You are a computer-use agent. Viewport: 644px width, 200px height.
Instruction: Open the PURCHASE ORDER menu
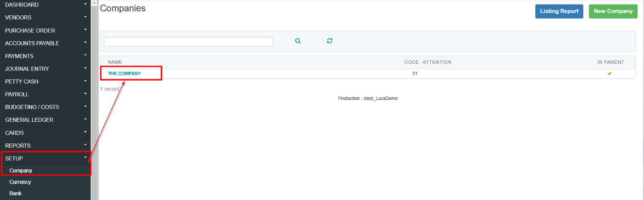click(x=30, y=30)
